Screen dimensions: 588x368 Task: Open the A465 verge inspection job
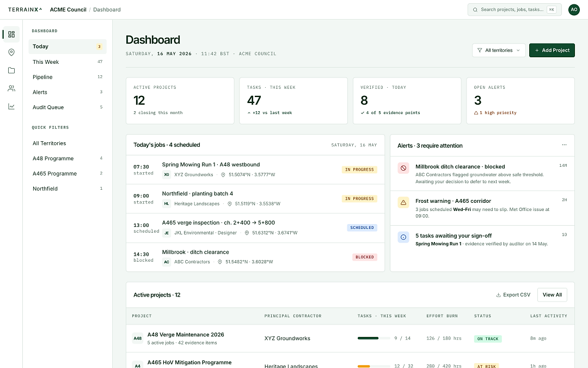tap(255, 228)
